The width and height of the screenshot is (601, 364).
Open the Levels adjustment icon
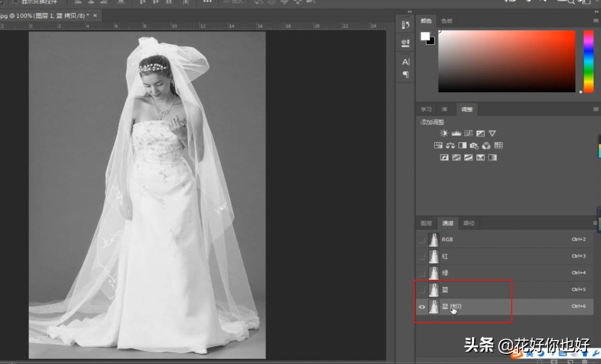[456, 134]
